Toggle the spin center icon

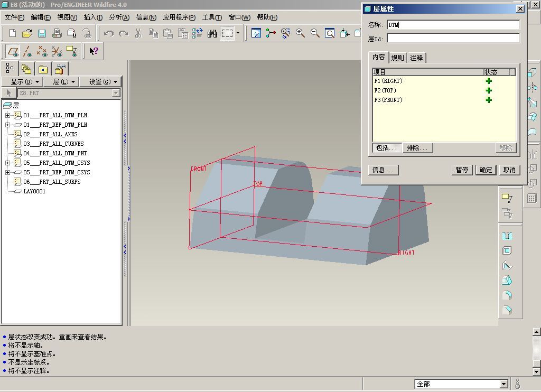click(271, 33)
